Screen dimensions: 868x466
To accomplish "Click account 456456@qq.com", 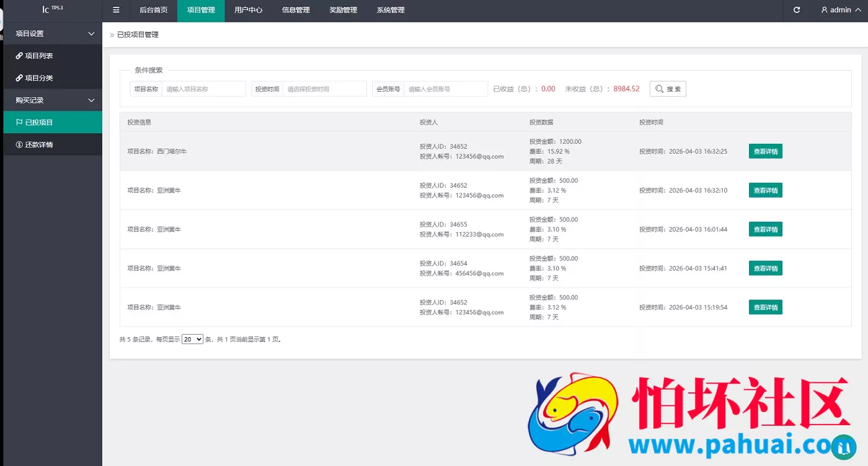I will click(479, 273).
